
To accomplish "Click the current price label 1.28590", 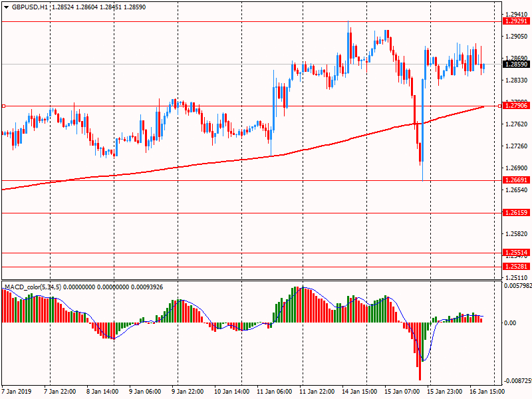I will pos(516,65).
